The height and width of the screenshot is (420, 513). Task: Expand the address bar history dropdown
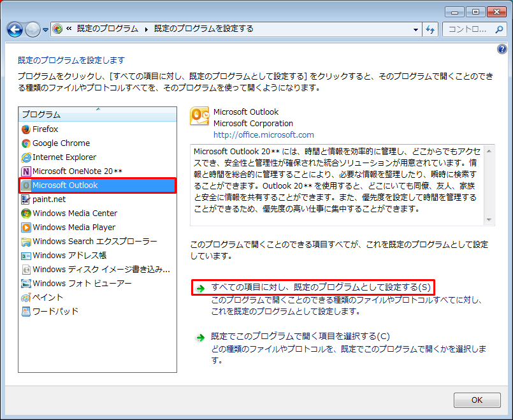point(415,30)
